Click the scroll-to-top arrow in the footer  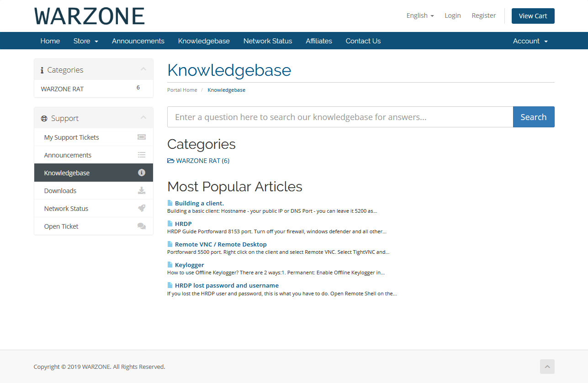[x=547, y=367]
